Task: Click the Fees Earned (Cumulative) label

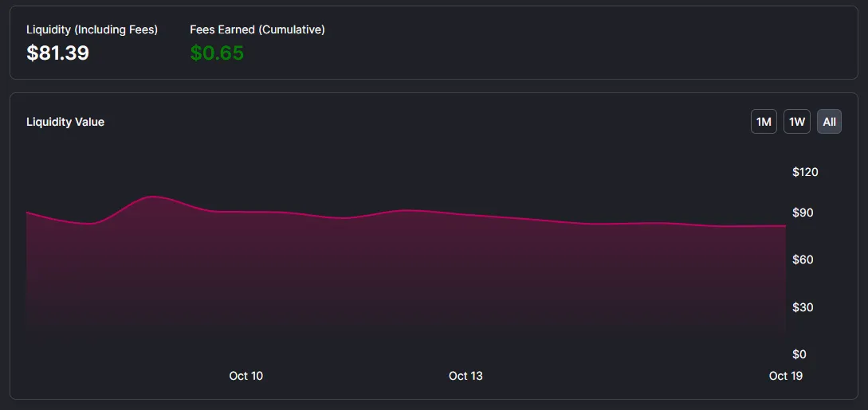Action: click(257, 29)
